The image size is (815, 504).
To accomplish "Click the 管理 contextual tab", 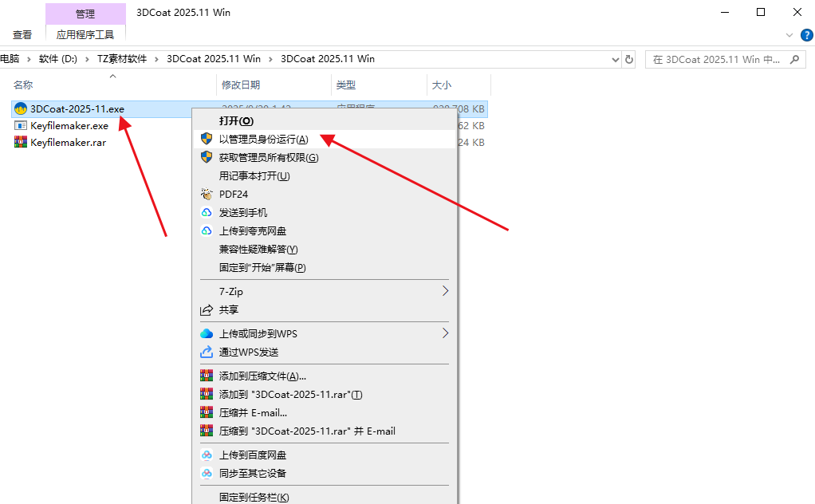I will coord(85,14).
